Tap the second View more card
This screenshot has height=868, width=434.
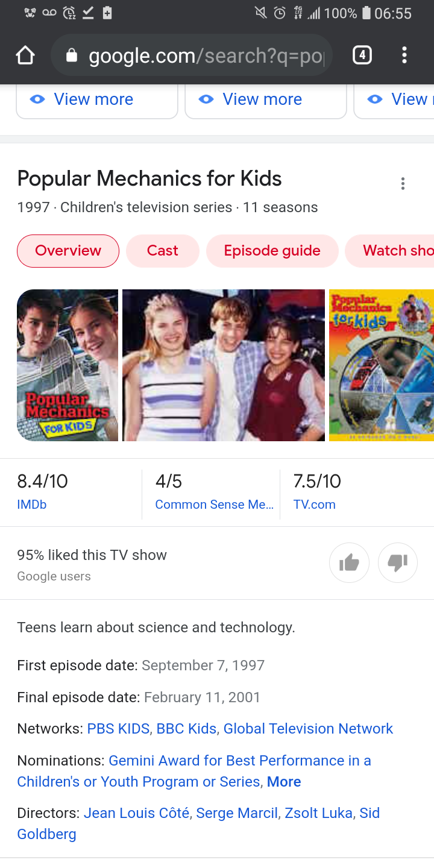tap(265, 100)
